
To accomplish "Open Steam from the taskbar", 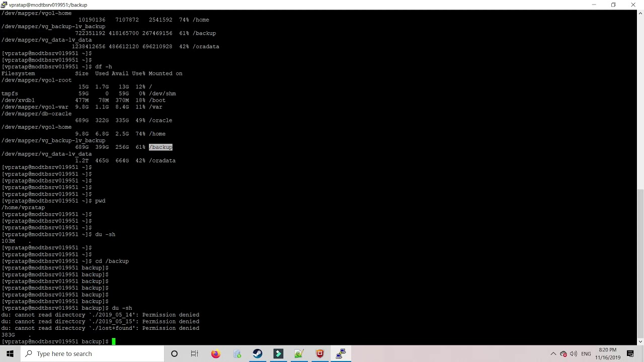I will click(258, 353).
